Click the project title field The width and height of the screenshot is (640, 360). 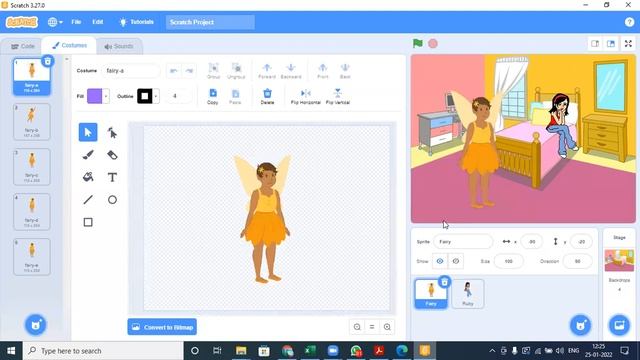click(x=210, y=22)
